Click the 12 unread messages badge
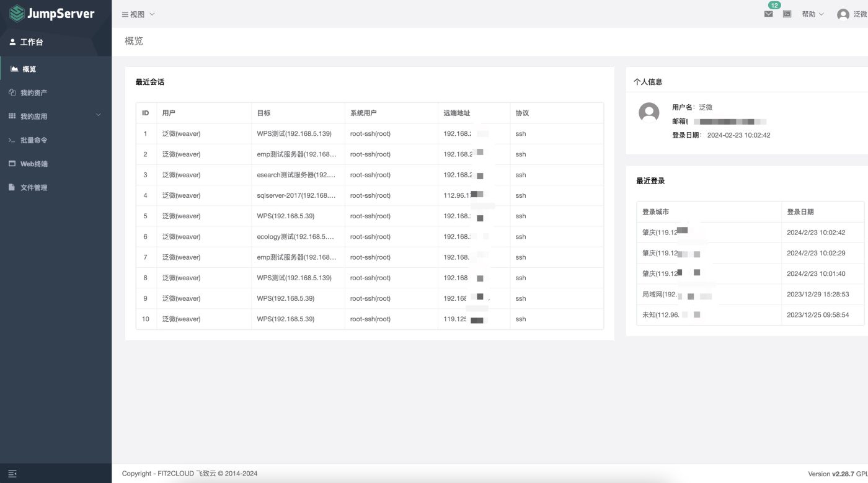This screenshot has width=868, height=483. tap(774, 6)
